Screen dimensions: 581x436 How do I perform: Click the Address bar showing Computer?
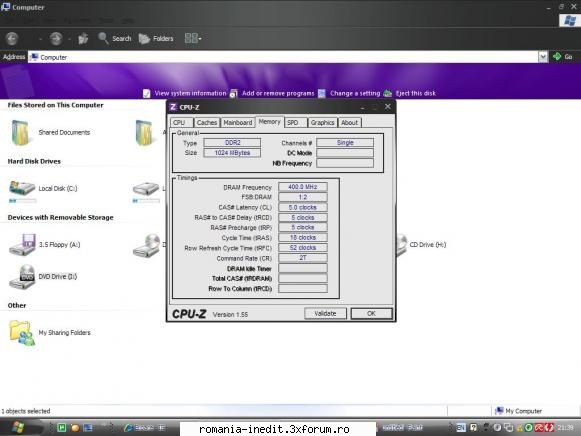[x=283, y=57]
